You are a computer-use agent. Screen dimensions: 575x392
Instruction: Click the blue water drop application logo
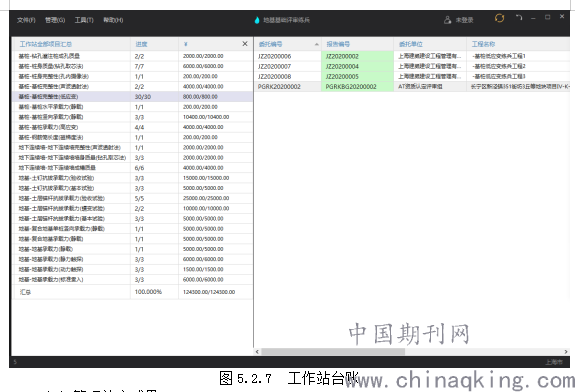click(257, 20)
